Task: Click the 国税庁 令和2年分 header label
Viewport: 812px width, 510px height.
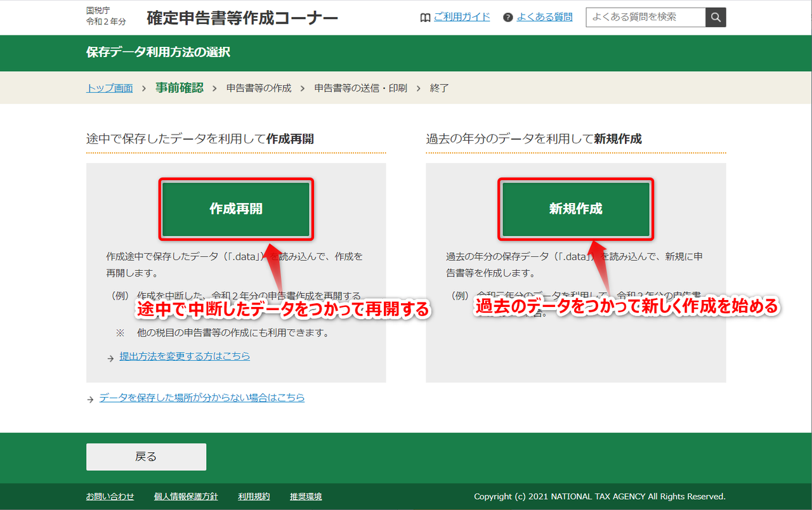Action: pos(106,16)
